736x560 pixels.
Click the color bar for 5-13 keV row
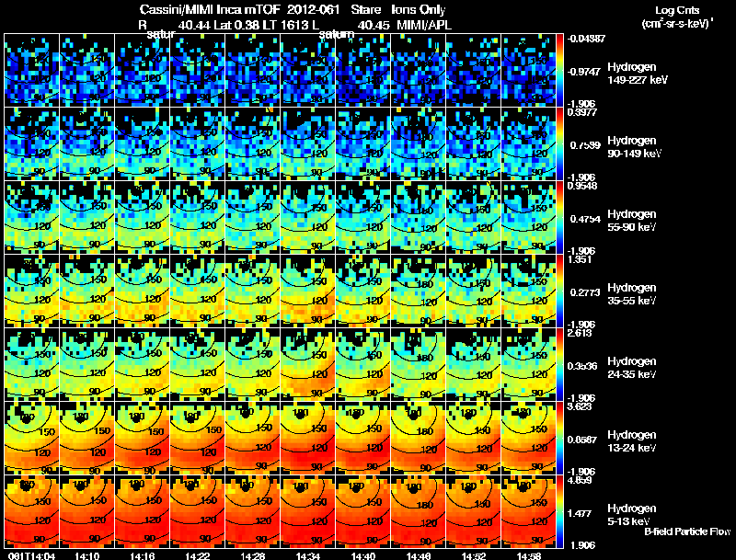tap(559, 511)
